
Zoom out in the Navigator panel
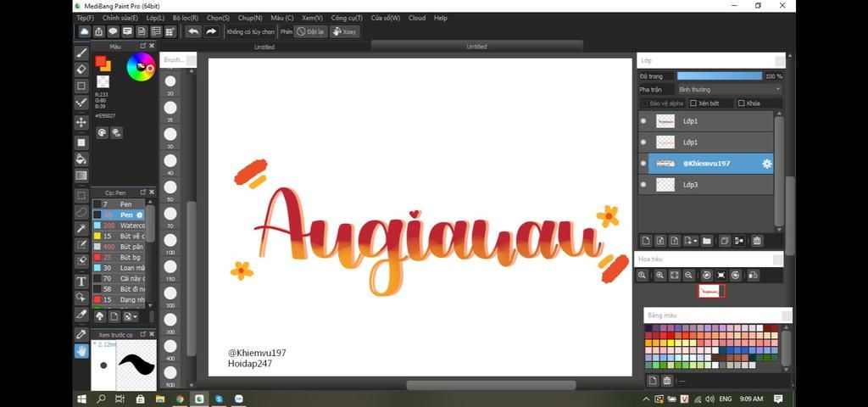pos(688,276)
